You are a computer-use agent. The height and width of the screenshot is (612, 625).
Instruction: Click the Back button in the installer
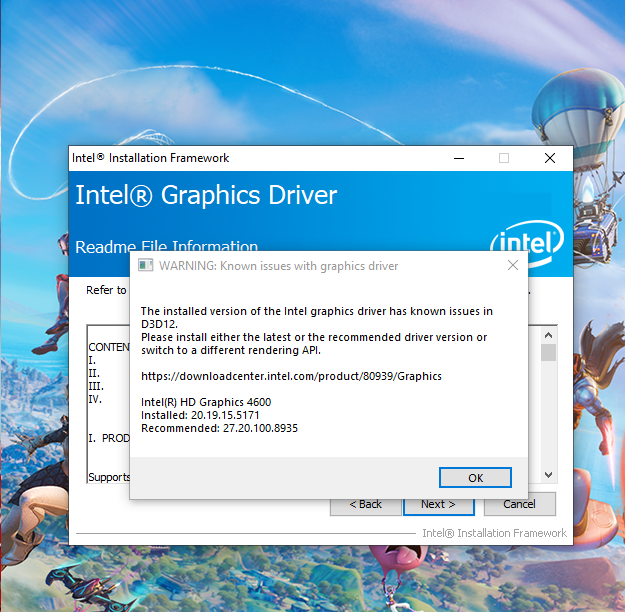point(366,507)
